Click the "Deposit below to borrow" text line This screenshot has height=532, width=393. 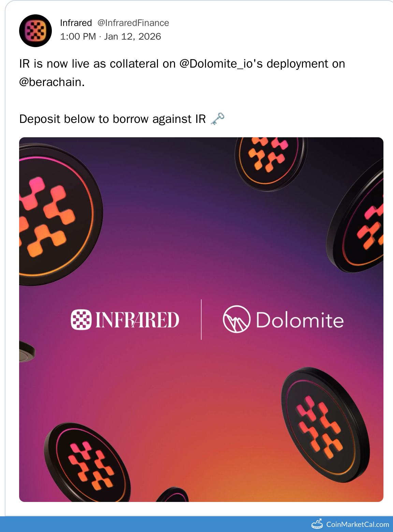(x=113, y=119)
